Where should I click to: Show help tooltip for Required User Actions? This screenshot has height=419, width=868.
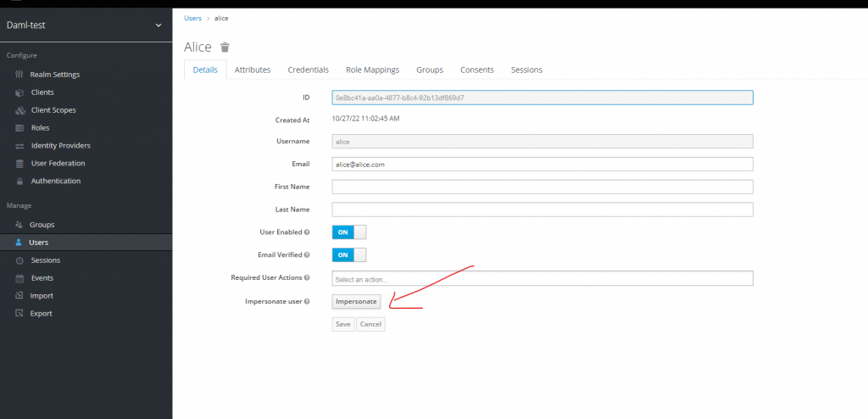tap(307, 277)
